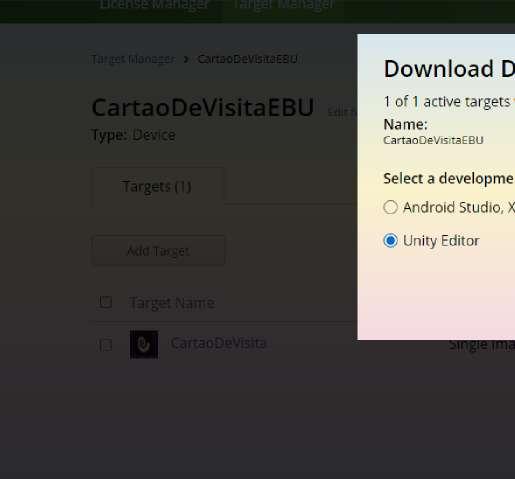Click the breadcrumb chevron separator icon
The image size is (515, 479).
click(186, 59)
